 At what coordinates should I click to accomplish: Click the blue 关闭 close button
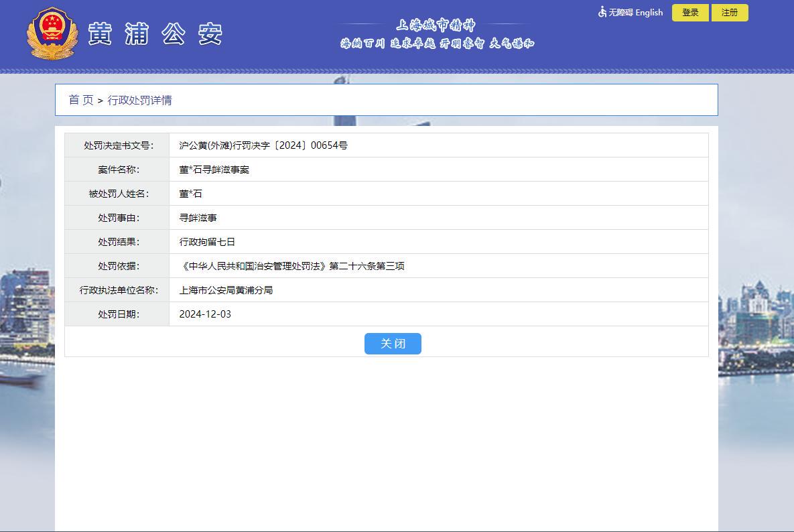coord(393,344)
